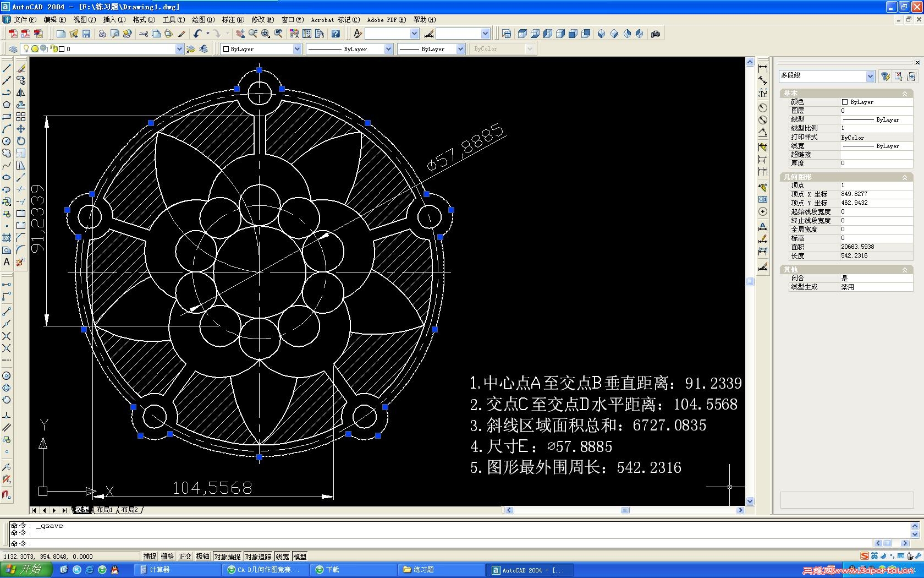Switch to the 布局2 layout tab
The height and width of the screenshot is (578, 924).
coord(130,510)
